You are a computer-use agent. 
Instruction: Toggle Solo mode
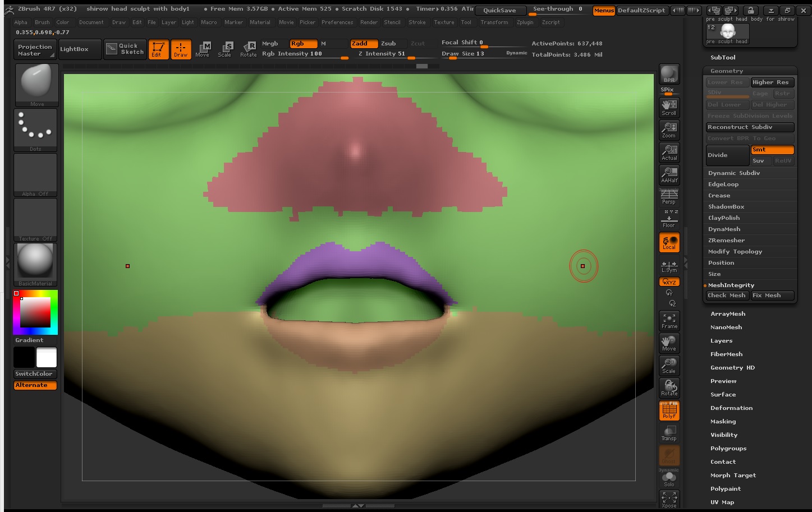point(669,478)
